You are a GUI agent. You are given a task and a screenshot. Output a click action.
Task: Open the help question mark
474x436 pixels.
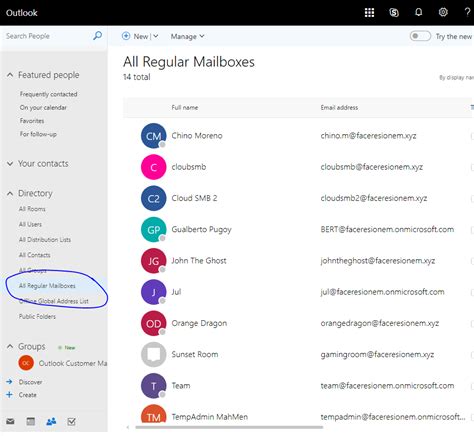point(467,12)
